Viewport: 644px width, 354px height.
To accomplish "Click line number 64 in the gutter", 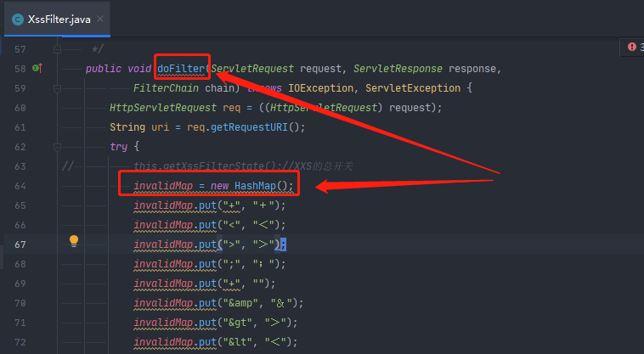I will tap(20, 186).
